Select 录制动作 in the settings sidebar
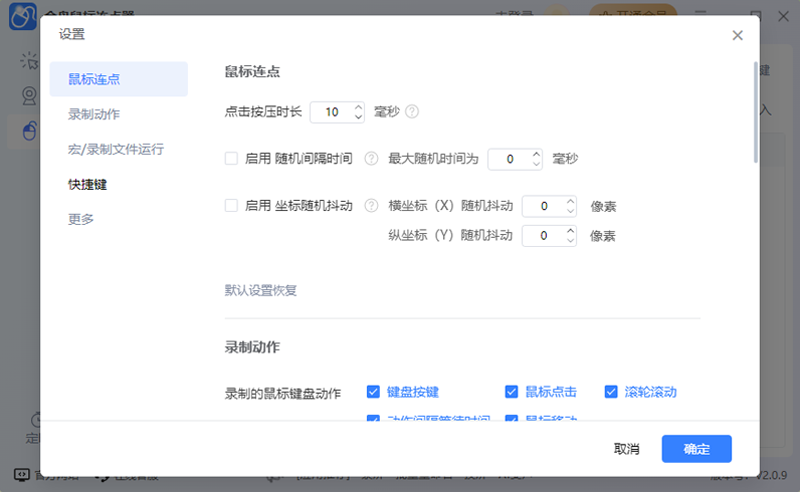 tap(94, 114)
